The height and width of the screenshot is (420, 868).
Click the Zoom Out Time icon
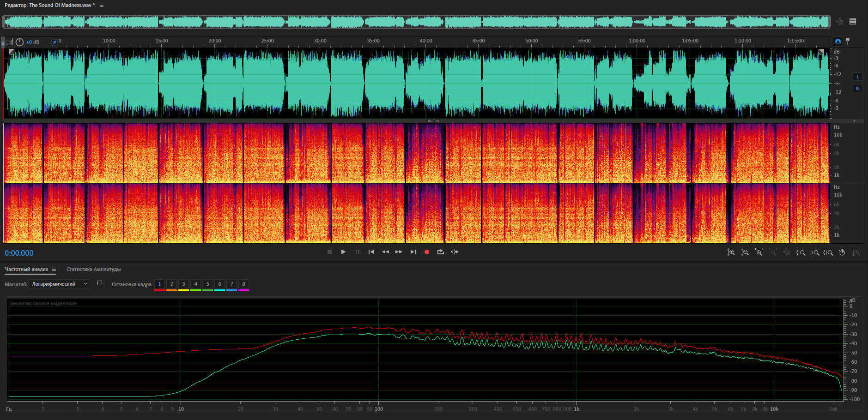click(772, 252)
